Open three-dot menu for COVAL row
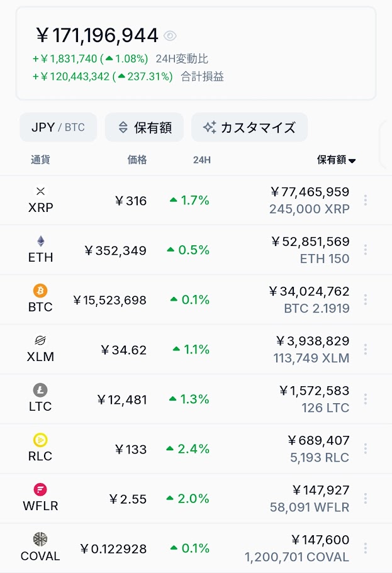This screenshot has width=392, height=573. tap(366, 548)
